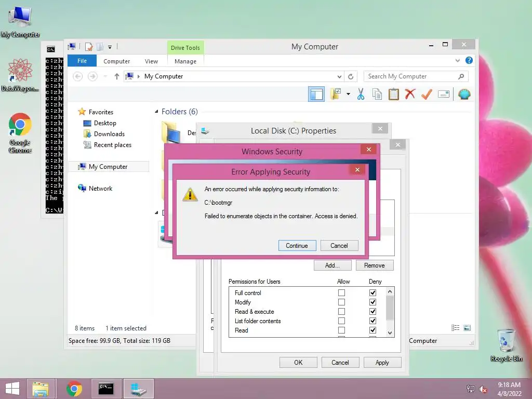Open the Manage ribbon tab
This screenshot has width=532, height=399.
click(185, 61)
